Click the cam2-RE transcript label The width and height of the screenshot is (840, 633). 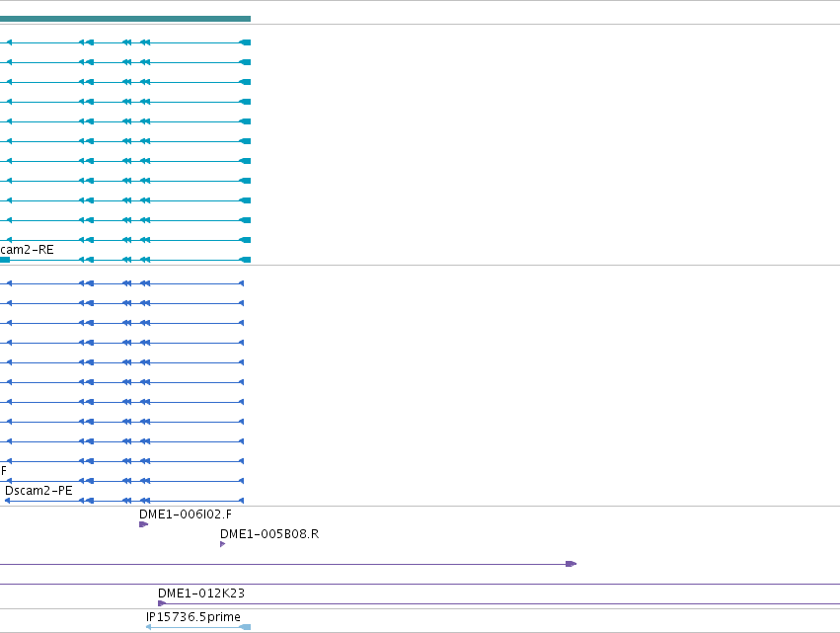click(x=27, y=250)
